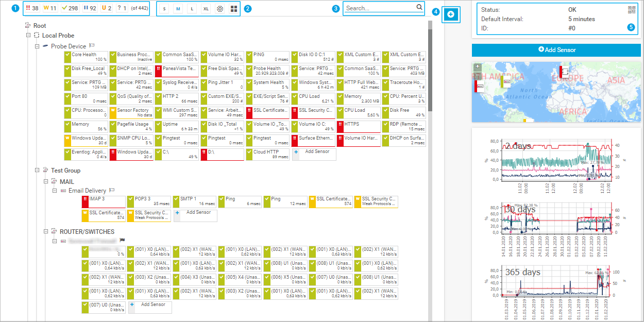Filter sensors by Warning status (11)

[50, 8]
